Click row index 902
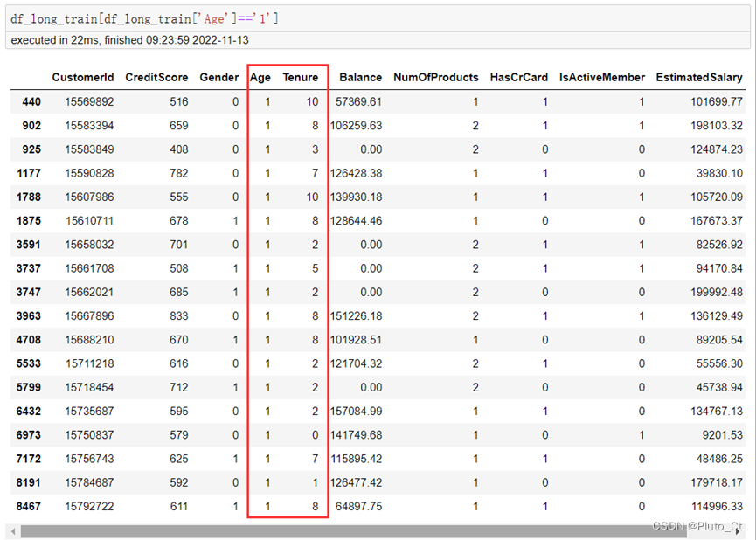This screenshot has height=540, width=756. pyautogui.click(x=31, y=125)
